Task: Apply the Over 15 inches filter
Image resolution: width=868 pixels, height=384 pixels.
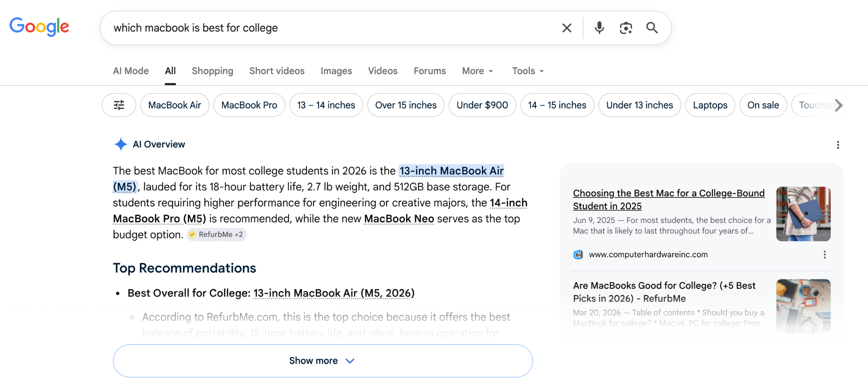Action: (x=406, y=105)
